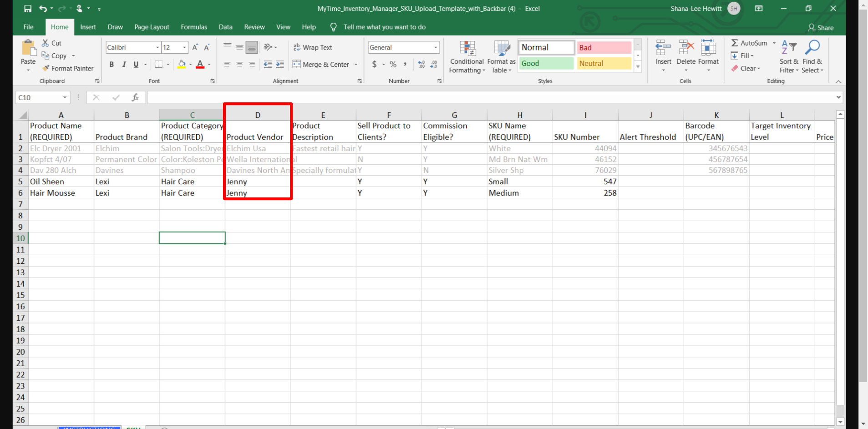Decrease decimal places
The height and width of the screenshot is (429, 868).
[x=434, y=65]
